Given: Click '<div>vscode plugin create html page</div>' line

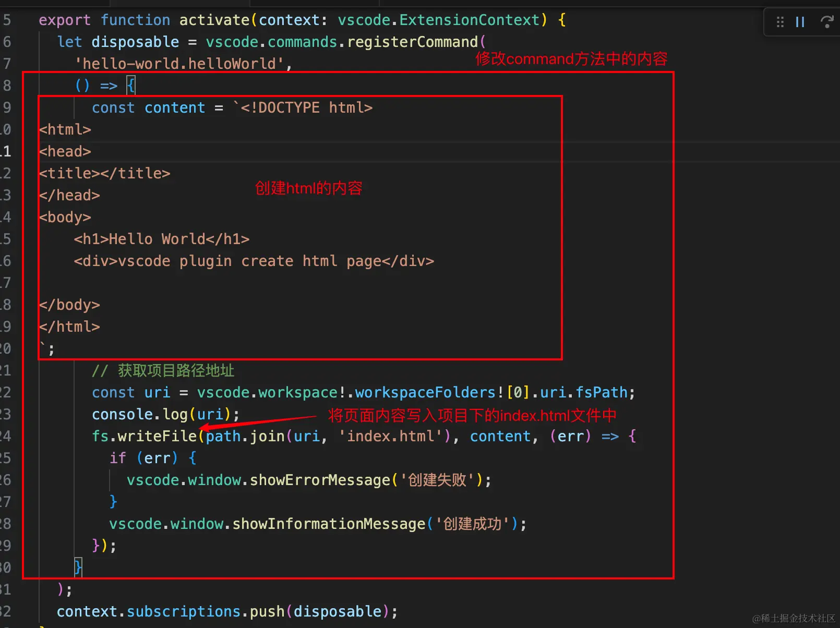Looking at the screenshot, I should coord(254,261).
